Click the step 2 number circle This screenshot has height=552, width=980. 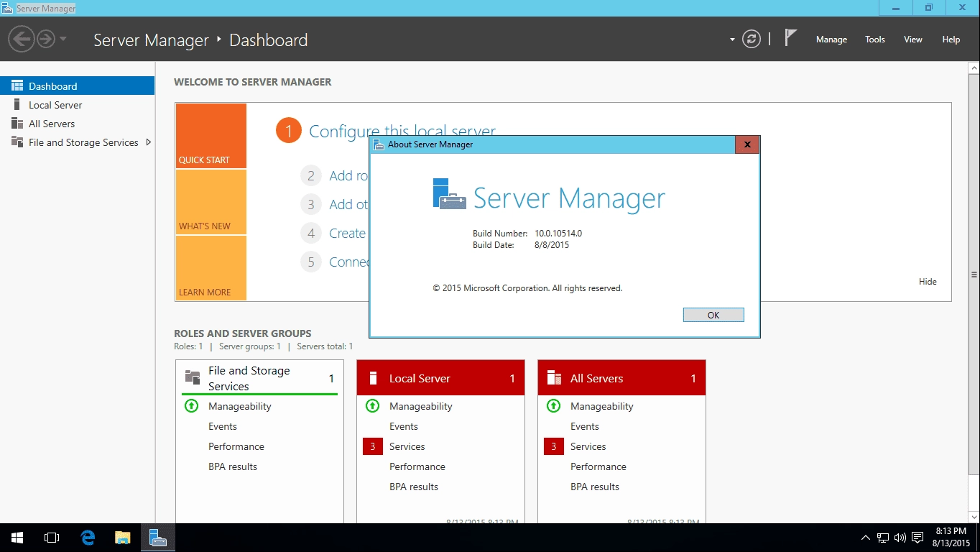tap(311, 175)
